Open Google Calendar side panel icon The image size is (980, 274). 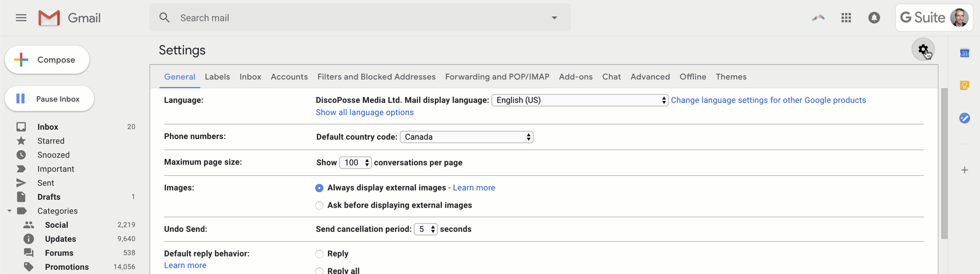click(x=964, y=53)
